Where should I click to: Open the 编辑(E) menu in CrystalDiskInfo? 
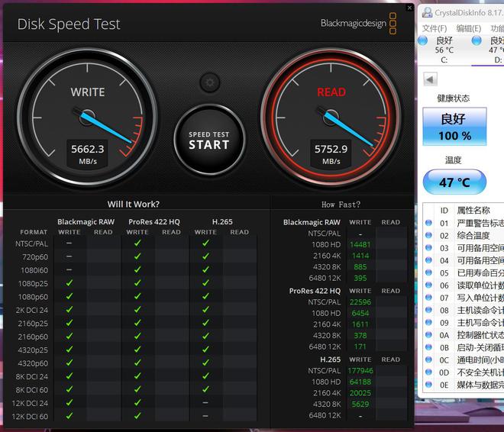click(469, 28)
